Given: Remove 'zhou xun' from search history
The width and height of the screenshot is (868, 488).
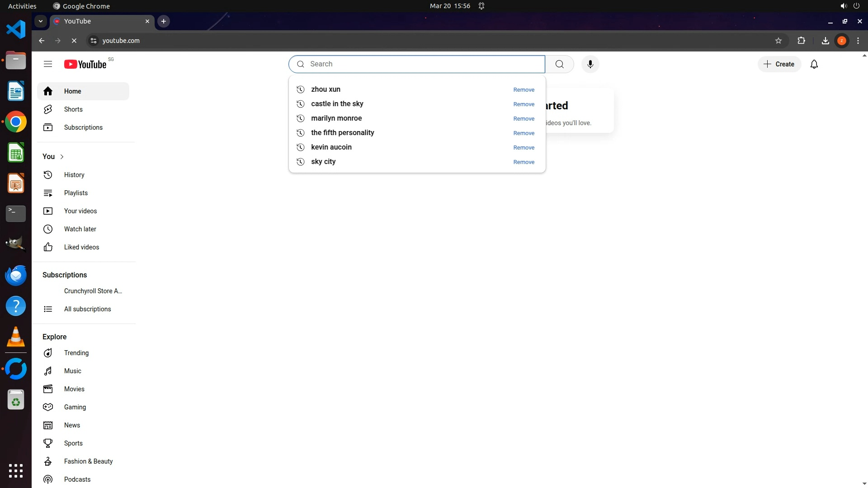Looking at the screenshot, I should coord(524,90).
